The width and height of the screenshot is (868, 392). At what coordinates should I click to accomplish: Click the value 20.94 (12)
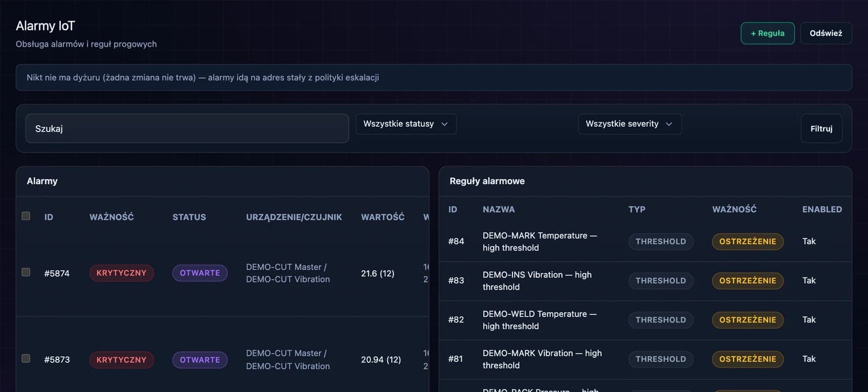pyautogui.click(x=381, y=359)
